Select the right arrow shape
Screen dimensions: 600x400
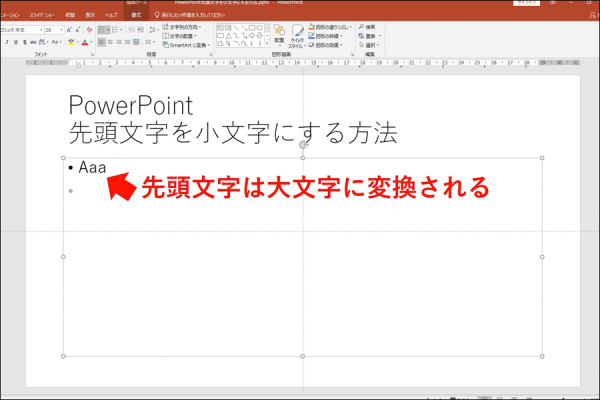tap(252, 36)
